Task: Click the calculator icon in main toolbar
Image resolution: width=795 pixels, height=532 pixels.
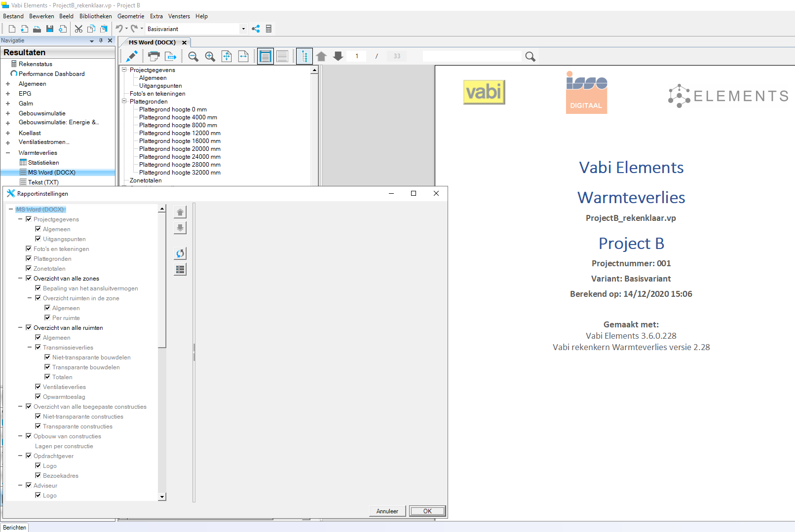Action: [x=268, y=29]
